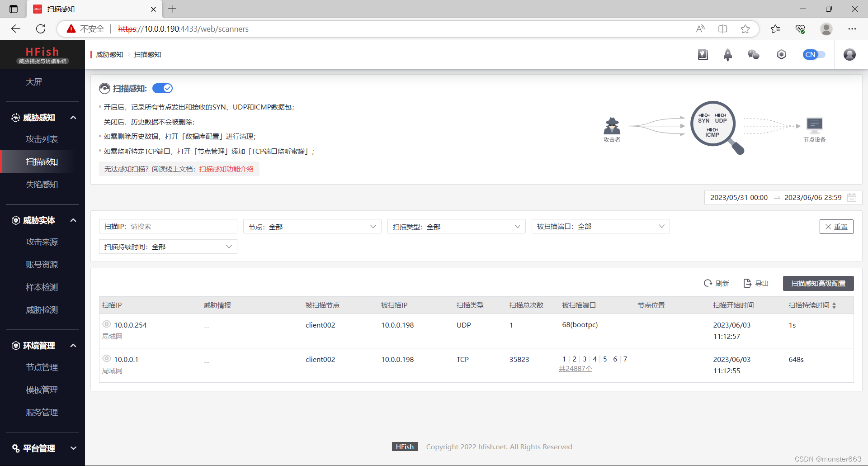Add this page to favorites star
The height and width of the screenshot is (466, 868).
coord(745,29)
